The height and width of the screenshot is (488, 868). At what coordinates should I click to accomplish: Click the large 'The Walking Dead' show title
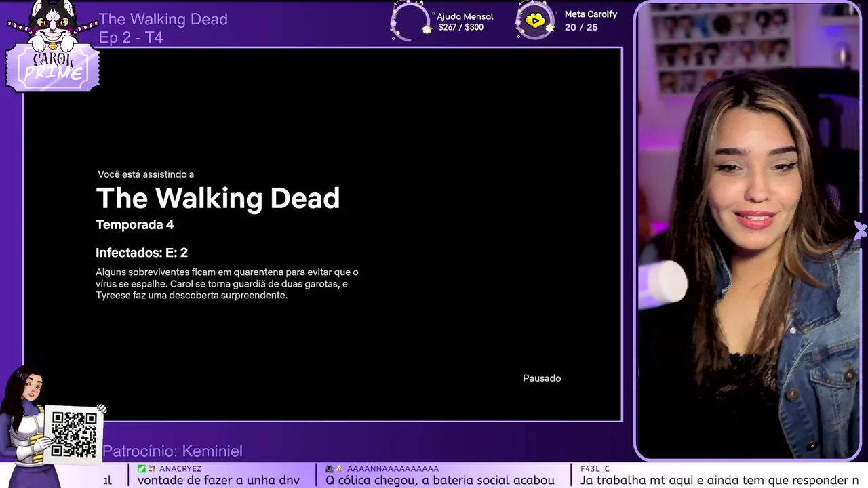(x=218, y=198)
